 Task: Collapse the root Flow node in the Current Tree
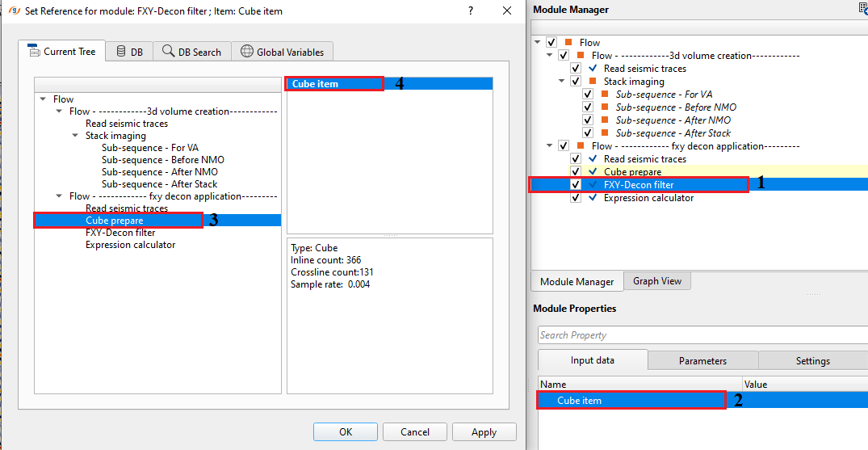pyautogui.click(x=43, y=99)
